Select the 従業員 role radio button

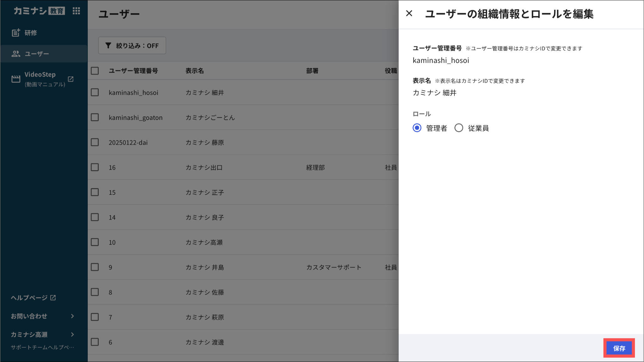tap(459, 128)
